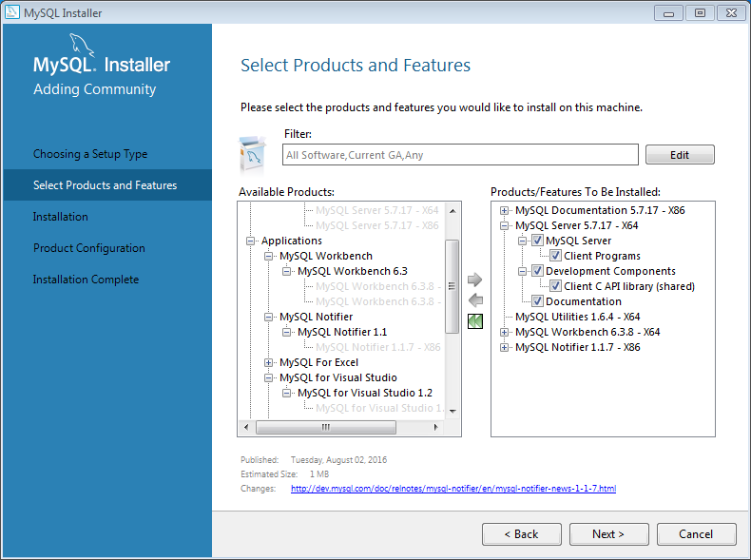The width and height of the screenshot is (751, 560).
Task: Click the scroll right arrow in Available Products
Action: 435,427
